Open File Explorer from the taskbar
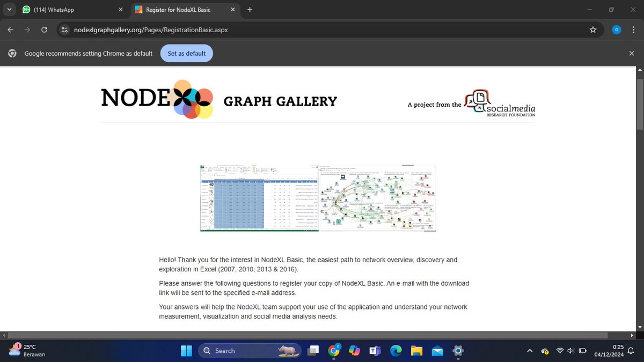 click(416, 351)
